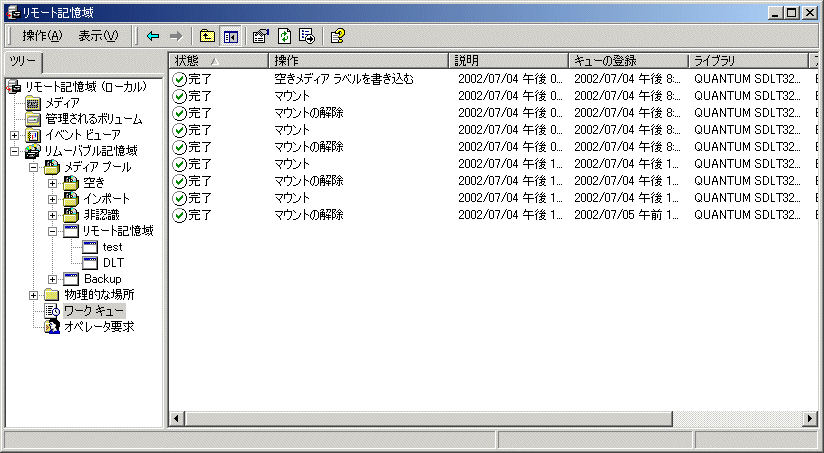
Task: Go up one level folder icon
Action: 207,36
